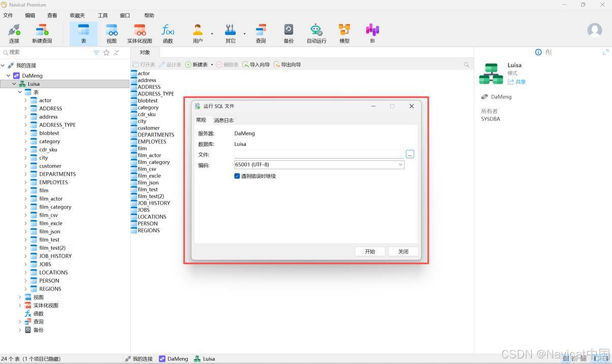Click the 文件 path input field
The image size is (612, 364).
click(319, 154)
